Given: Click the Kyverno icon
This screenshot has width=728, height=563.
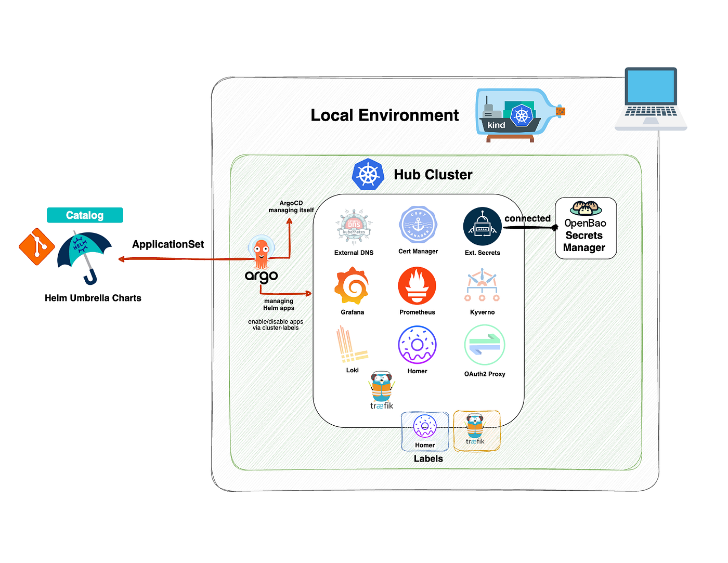Looking at the screenshot, I should click(x=482, y=285).
